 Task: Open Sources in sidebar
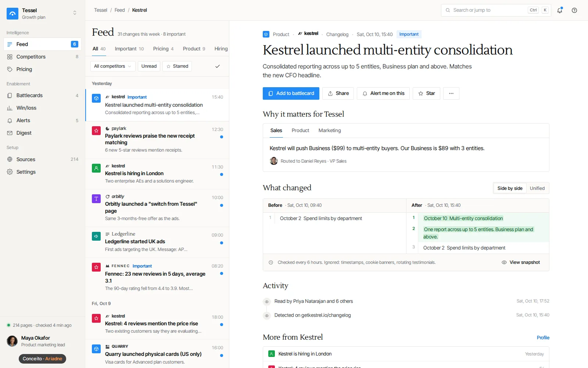(43, 159)
